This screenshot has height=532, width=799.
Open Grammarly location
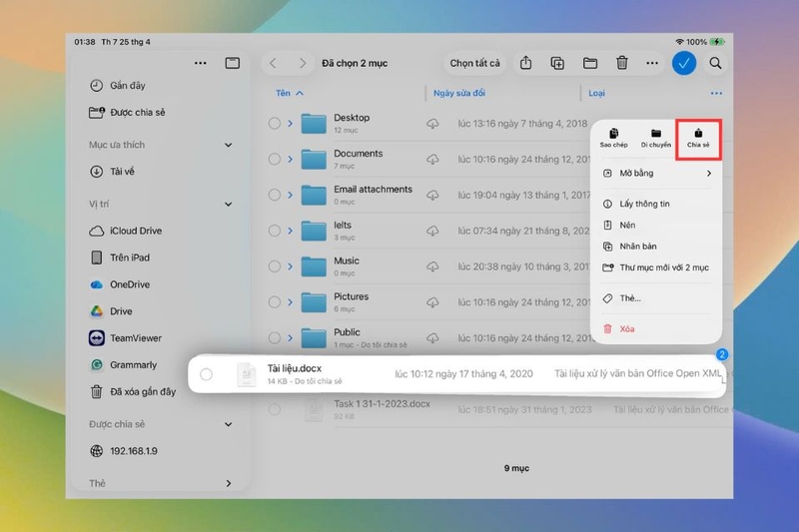(x=123, y=365)
